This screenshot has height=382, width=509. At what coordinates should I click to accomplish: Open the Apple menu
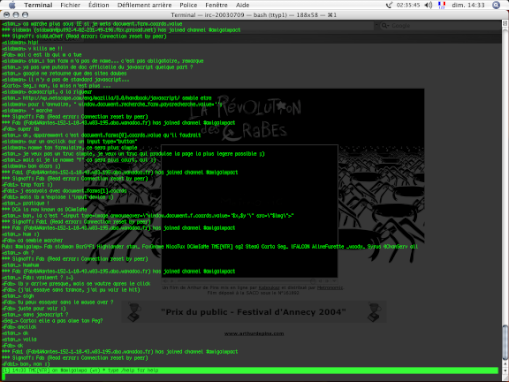(x=12, y=5)
